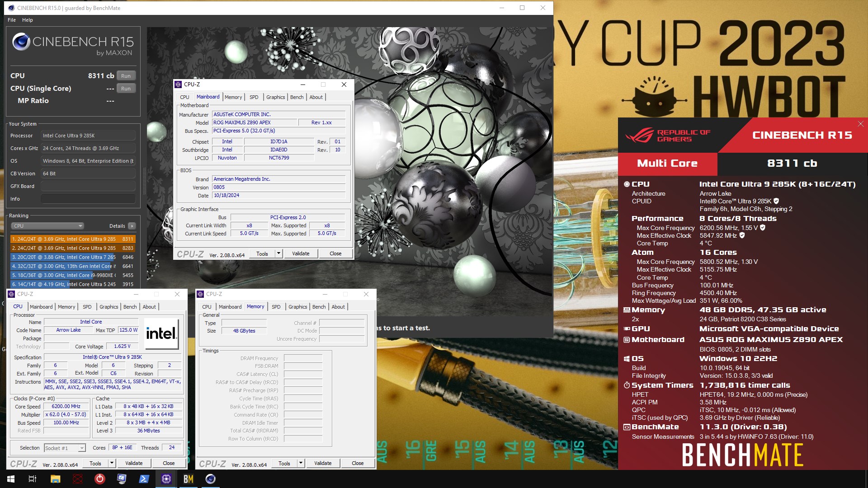The image size is (868, 488).
Task: Expand Tools dropdown arrow in Mainboard CPU-Z
Action: (x=278, y=253)
